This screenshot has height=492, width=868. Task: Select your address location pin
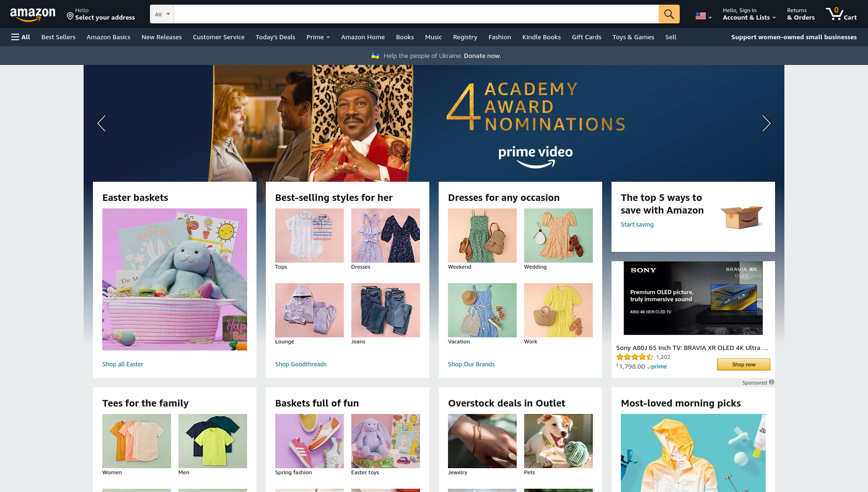70,16
